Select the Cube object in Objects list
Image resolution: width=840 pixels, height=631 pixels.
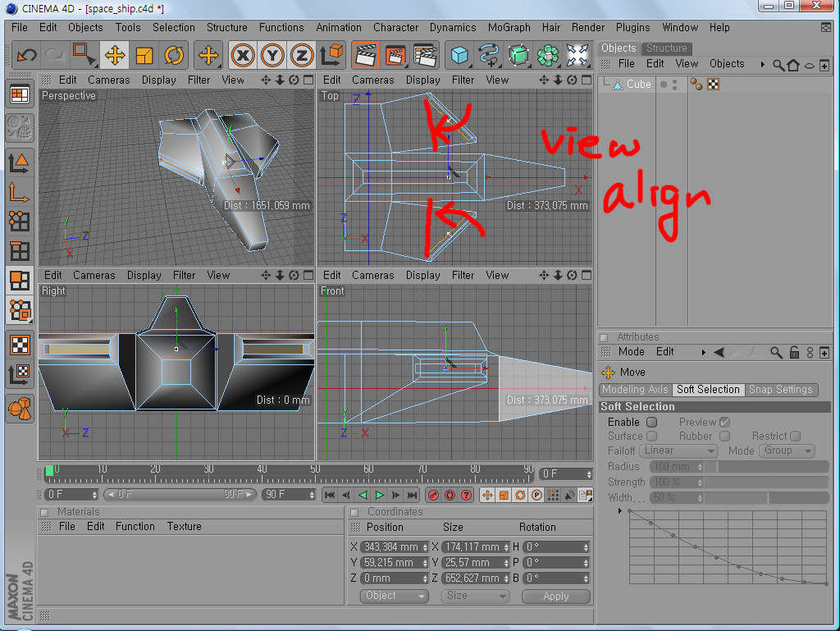click(x=638, y=85)
